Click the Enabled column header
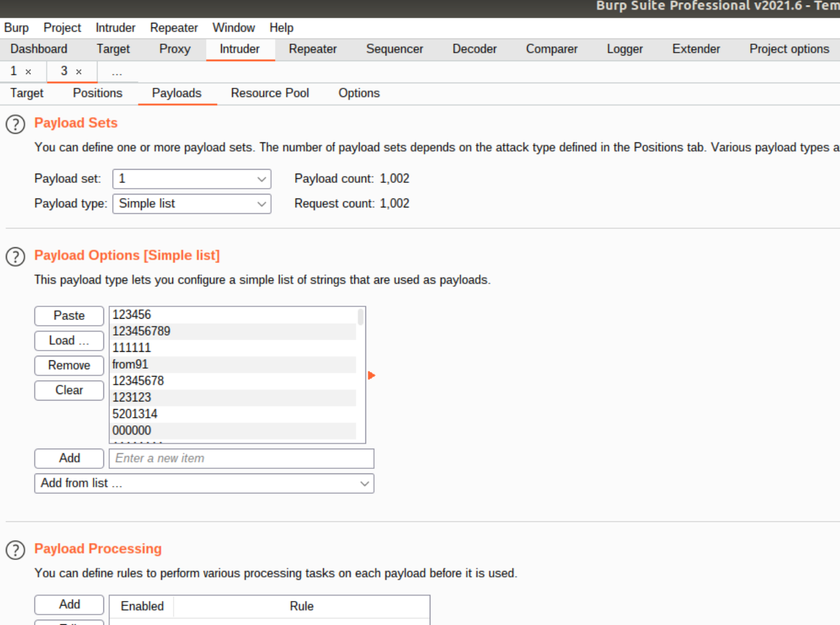 click(x=142, y=607)
